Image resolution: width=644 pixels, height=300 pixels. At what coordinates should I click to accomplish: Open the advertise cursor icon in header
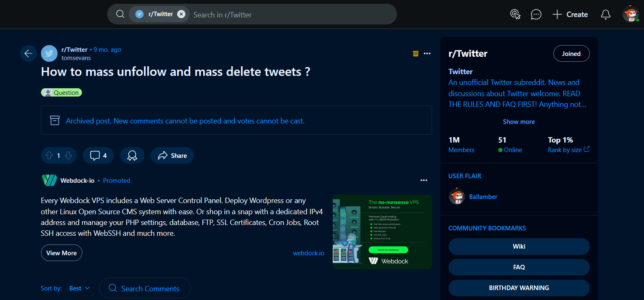point(515,15)
